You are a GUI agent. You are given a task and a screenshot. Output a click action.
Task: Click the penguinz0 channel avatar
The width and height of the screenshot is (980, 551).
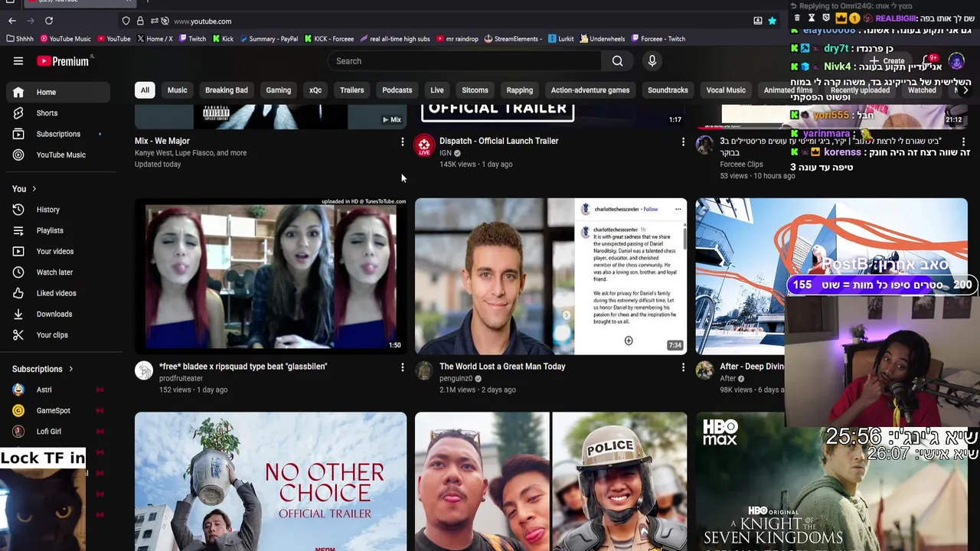pos(424,371)
